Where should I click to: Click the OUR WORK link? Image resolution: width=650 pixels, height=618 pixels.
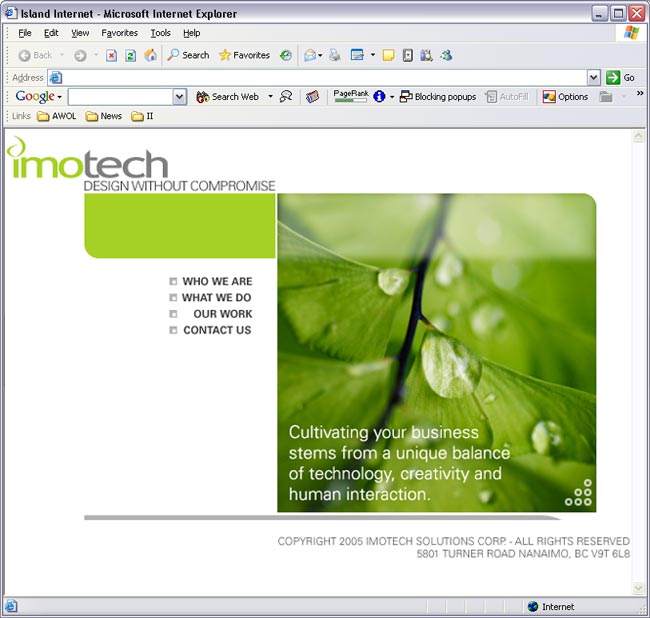[x=223, y=314]
